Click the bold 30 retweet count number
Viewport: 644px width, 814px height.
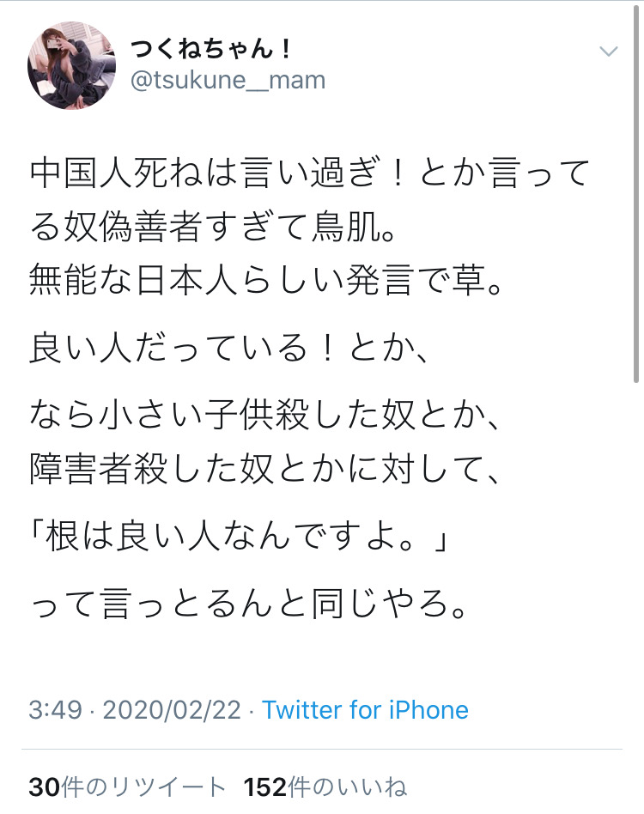[44, 787]
